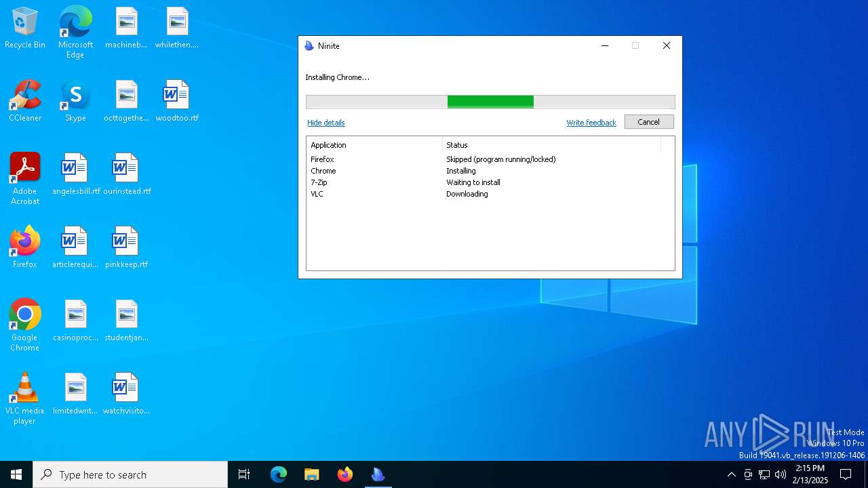This screenshot has height=488, width=868.
Task: Show hidden system tray icons
Action: 731,474
